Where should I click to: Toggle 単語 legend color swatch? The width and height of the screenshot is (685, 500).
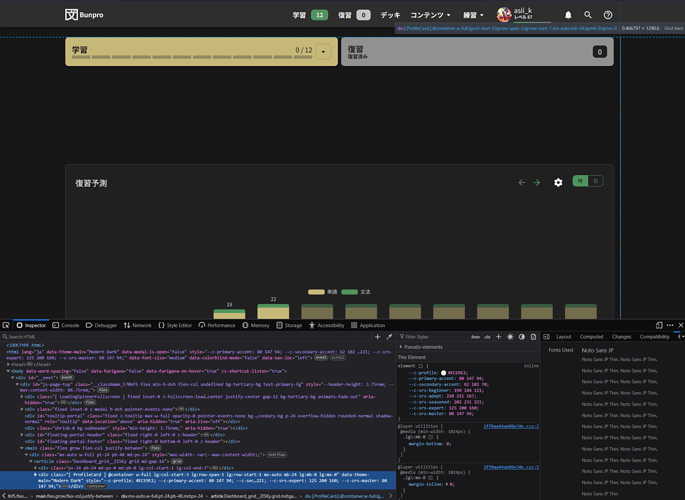pos(316,292)
